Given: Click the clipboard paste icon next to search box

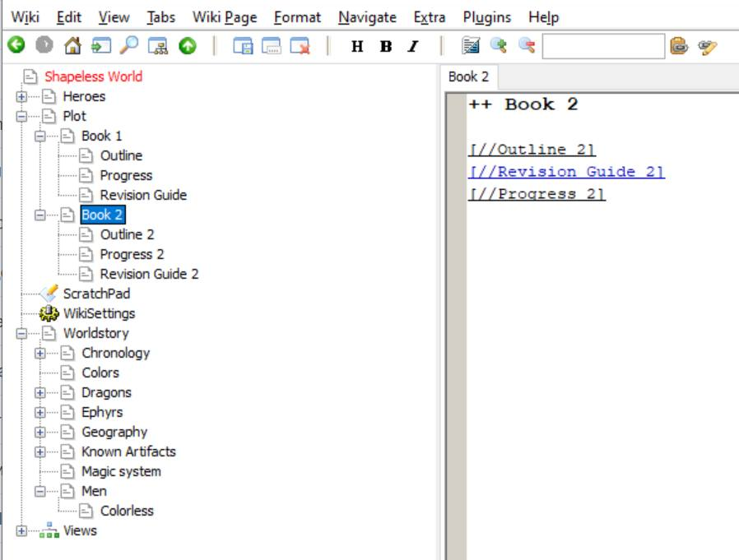Looking at the screenshot, I should coord(679,46).
